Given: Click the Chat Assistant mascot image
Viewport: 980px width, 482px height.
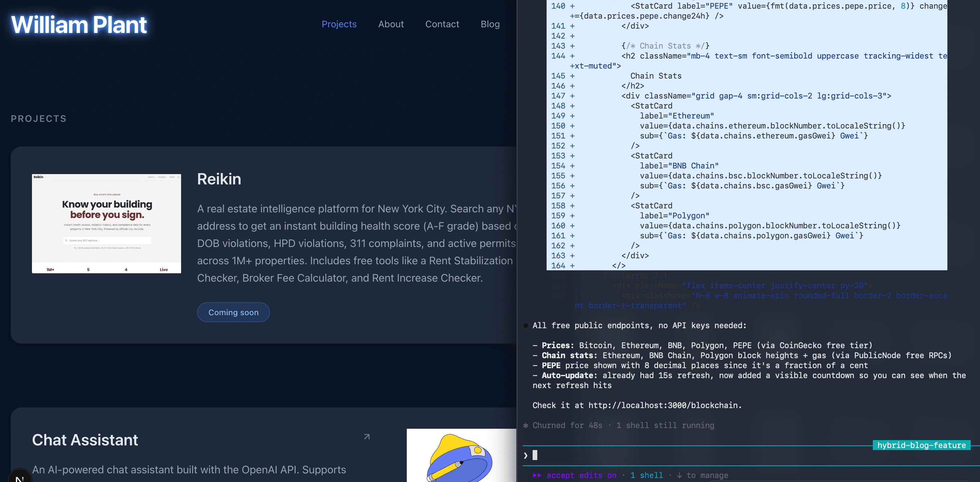Looking at the screenshot, I should click(x=461, y=455).
